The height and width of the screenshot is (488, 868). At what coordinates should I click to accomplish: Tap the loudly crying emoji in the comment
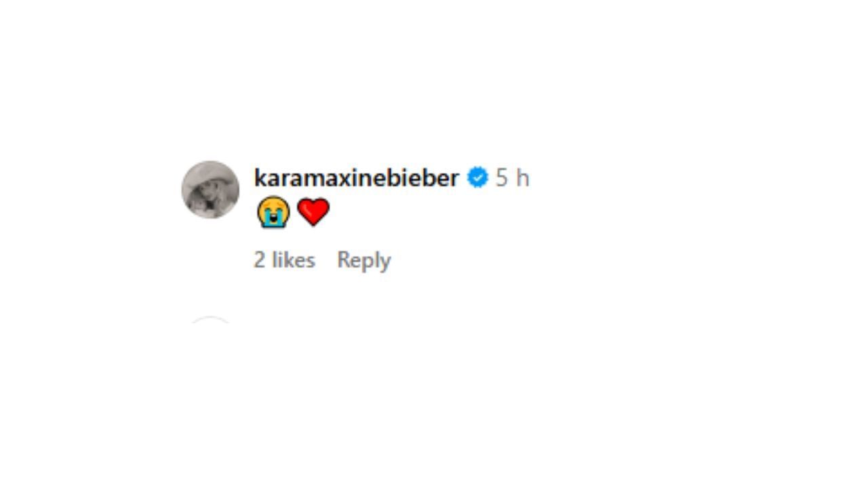tap(273, 213)
